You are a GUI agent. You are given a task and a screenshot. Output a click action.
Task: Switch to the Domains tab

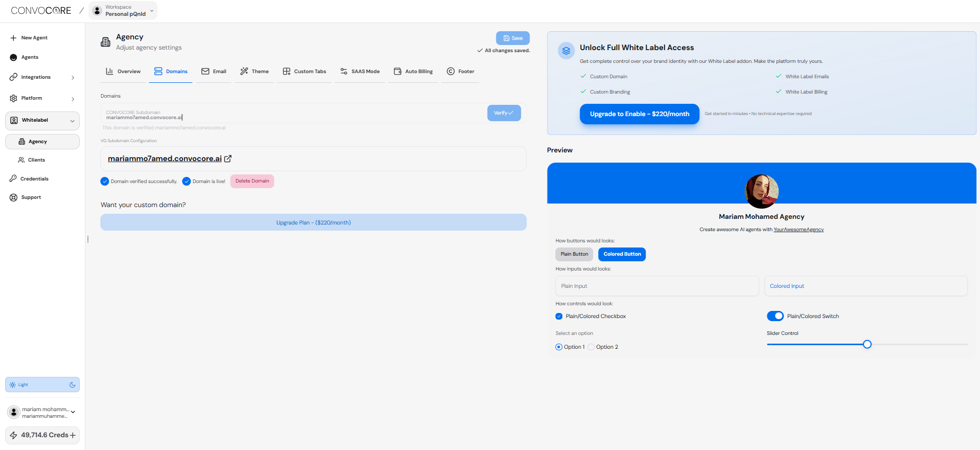pos(171,72)
